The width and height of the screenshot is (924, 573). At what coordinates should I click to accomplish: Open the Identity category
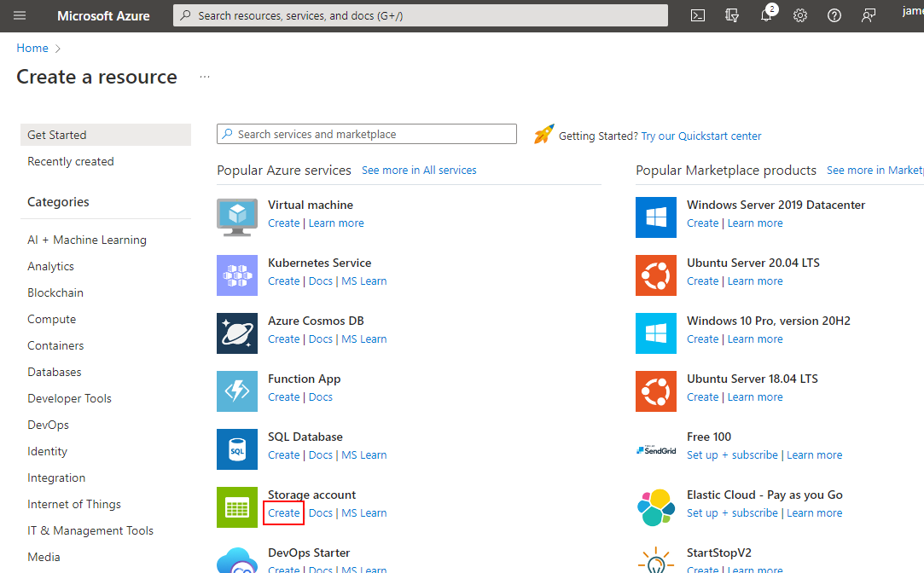(47, 452)
